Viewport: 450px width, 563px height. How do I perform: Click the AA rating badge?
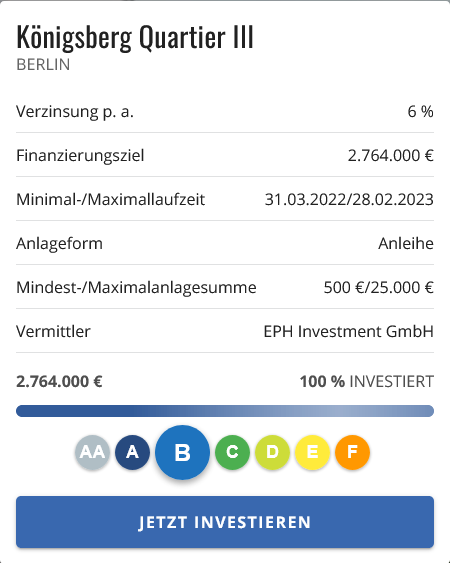click(92, 452)
